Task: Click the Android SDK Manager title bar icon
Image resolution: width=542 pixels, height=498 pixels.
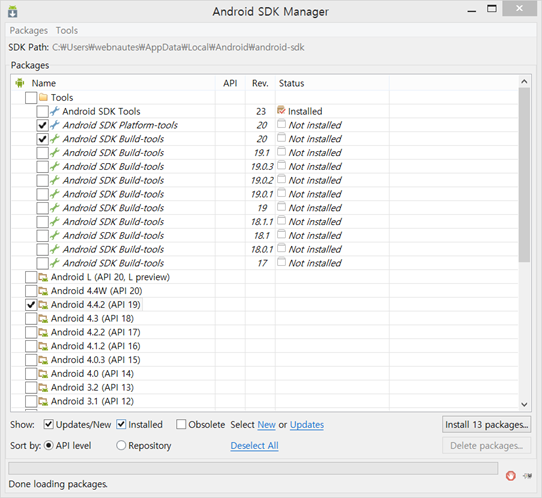Action: [x=12, y=11]
